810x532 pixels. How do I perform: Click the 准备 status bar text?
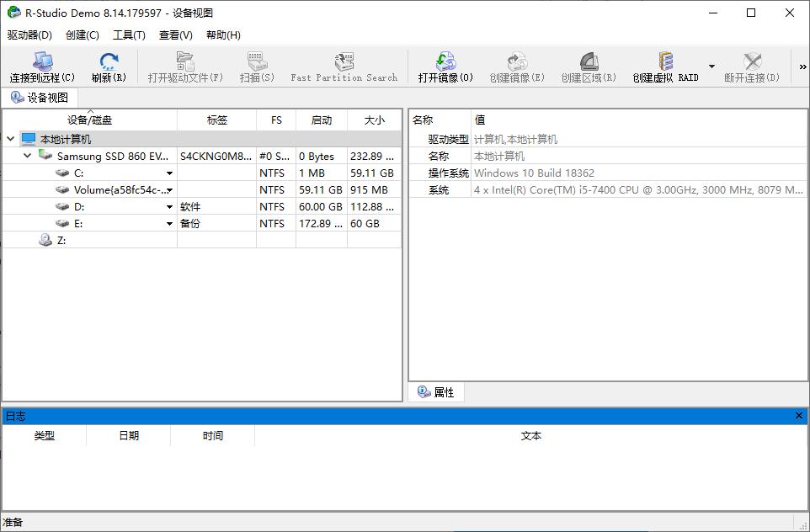click(13, 522)
